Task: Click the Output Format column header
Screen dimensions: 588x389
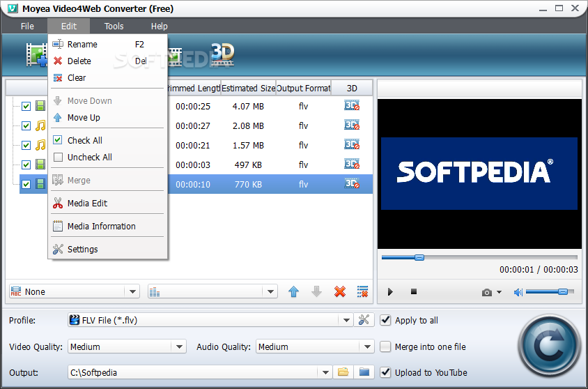Action: (x=303, y=88)
